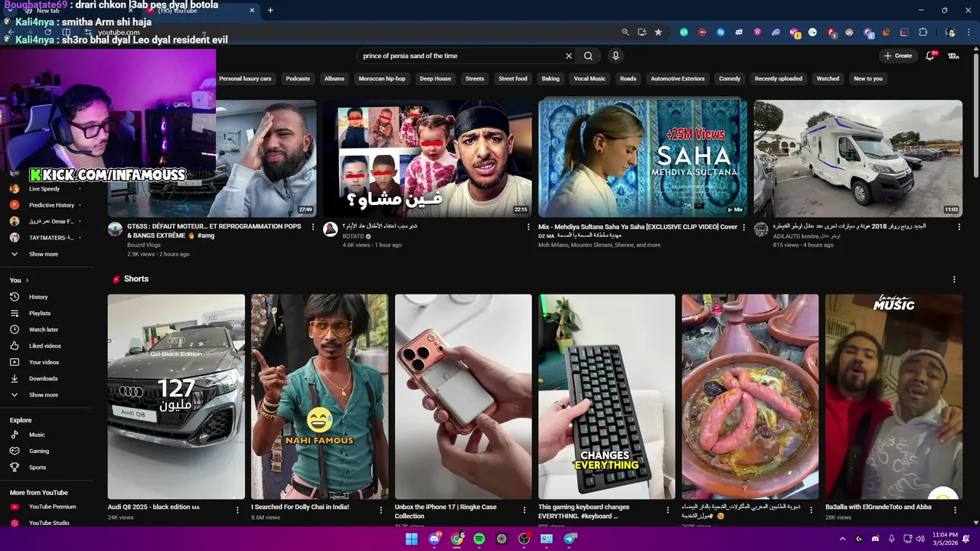Viewport: 980px width, 551px height.
Task: Open options for Dolly Chai short
Action: click(381, 510)
